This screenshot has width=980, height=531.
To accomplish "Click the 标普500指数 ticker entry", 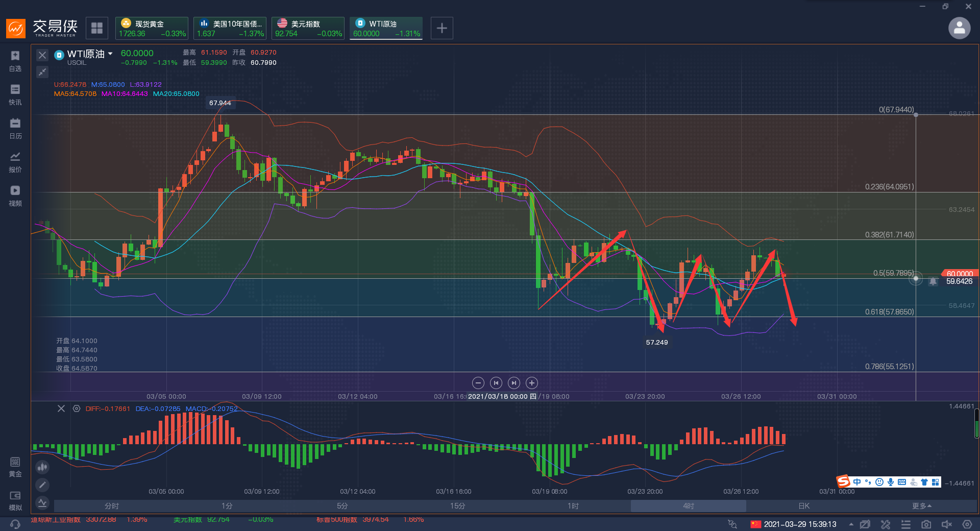I will click(x=370, y=520).
